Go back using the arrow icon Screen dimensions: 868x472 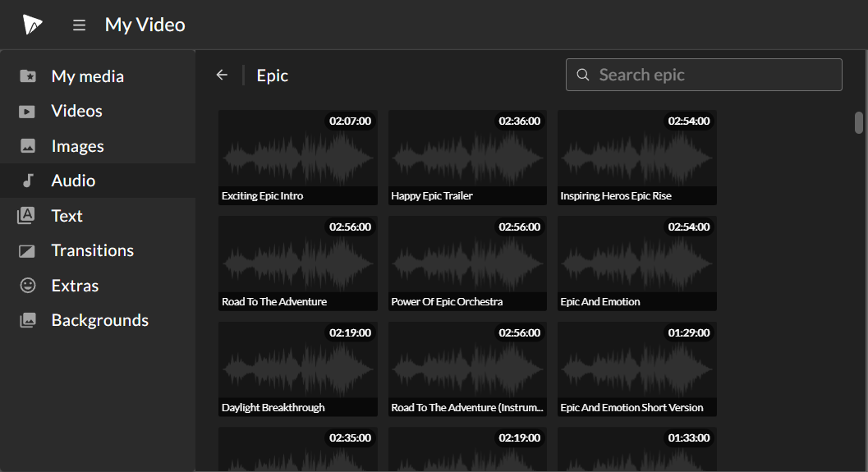coord(222,75)
